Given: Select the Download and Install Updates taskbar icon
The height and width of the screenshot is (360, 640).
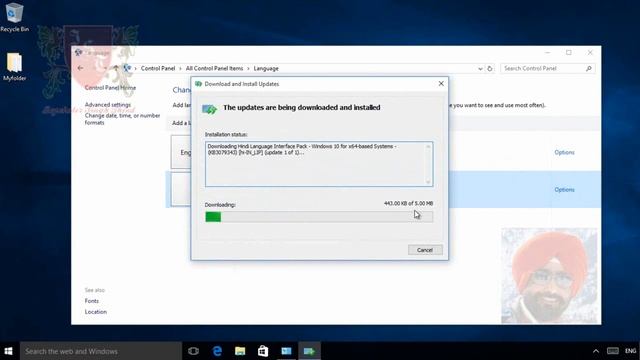Looking at the screenshot, I should pos(309,351).
